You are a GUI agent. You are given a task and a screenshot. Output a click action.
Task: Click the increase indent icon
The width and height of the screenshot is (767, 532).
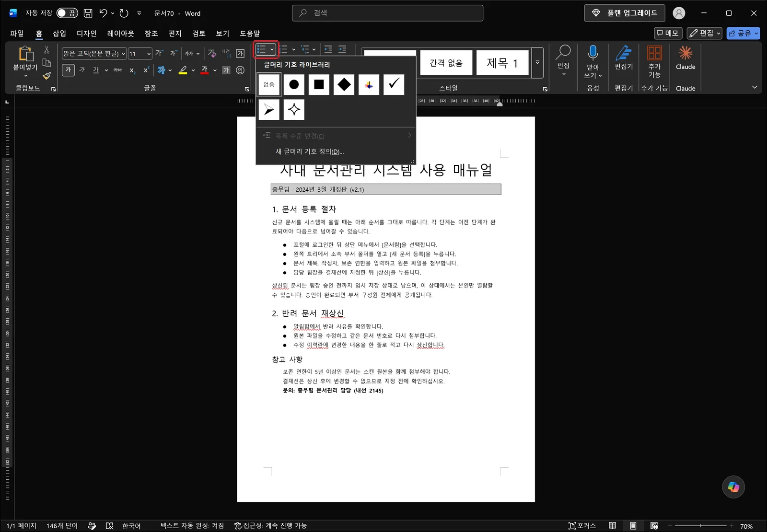(342, 49)
